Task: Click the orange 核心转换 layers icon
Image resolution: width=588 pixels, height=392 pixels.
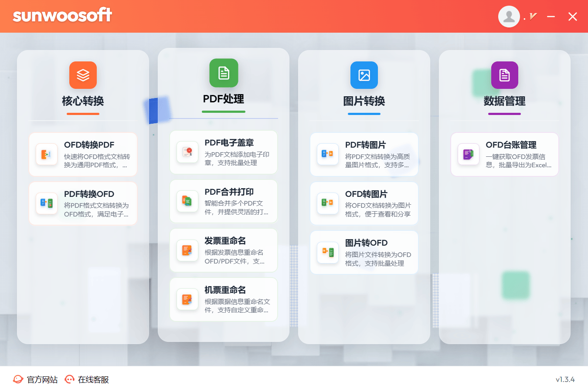Action: click(83, 75)
